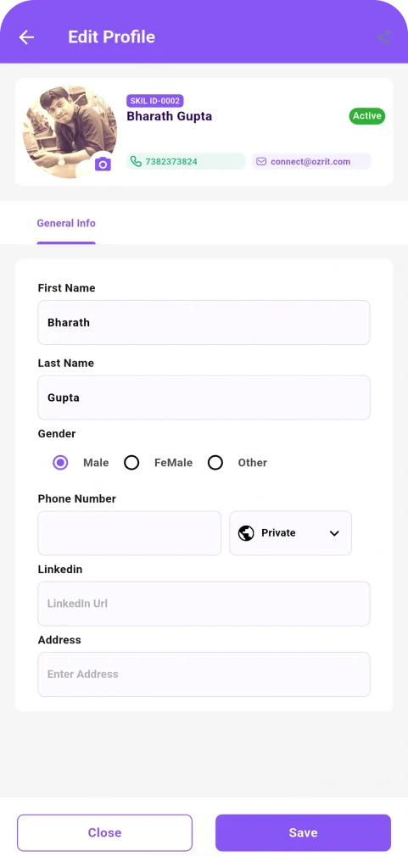Click the Enter Address field

(204, 674)
